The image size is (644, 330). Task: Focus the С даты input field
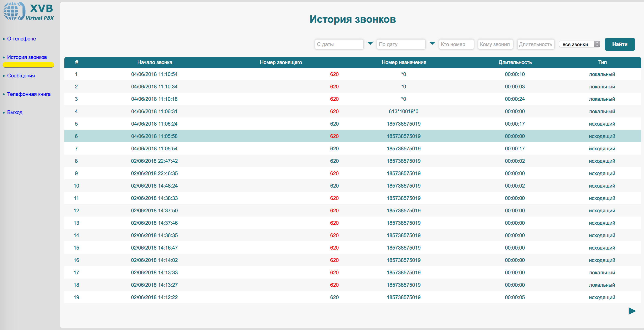339,44
